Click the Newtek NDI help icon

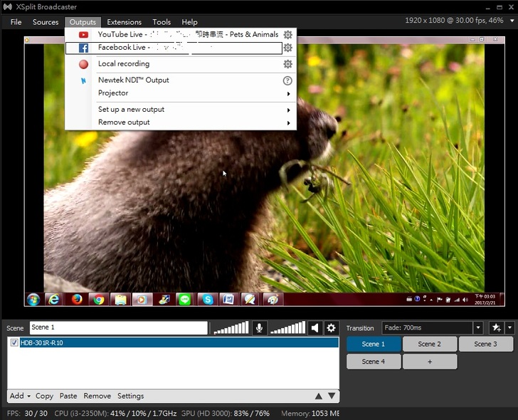(287, 80)
